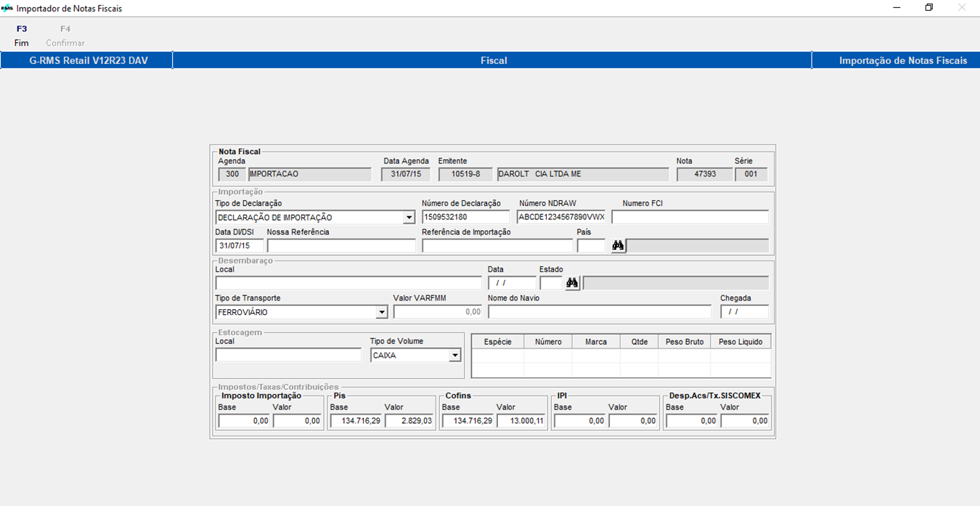980x506 pixels.
Task: Click the Desembaraço Local field
Action: click(348, 283)
